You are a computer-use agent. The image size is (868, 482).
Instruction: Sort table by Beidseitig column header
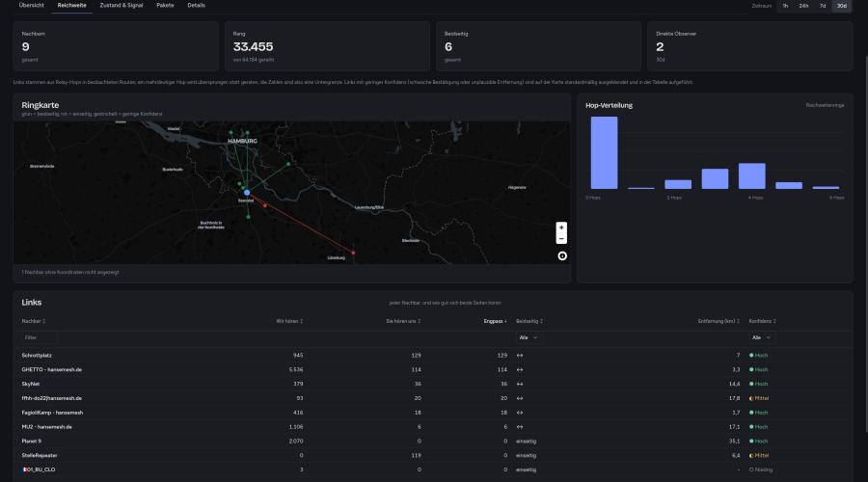[529, 321]
